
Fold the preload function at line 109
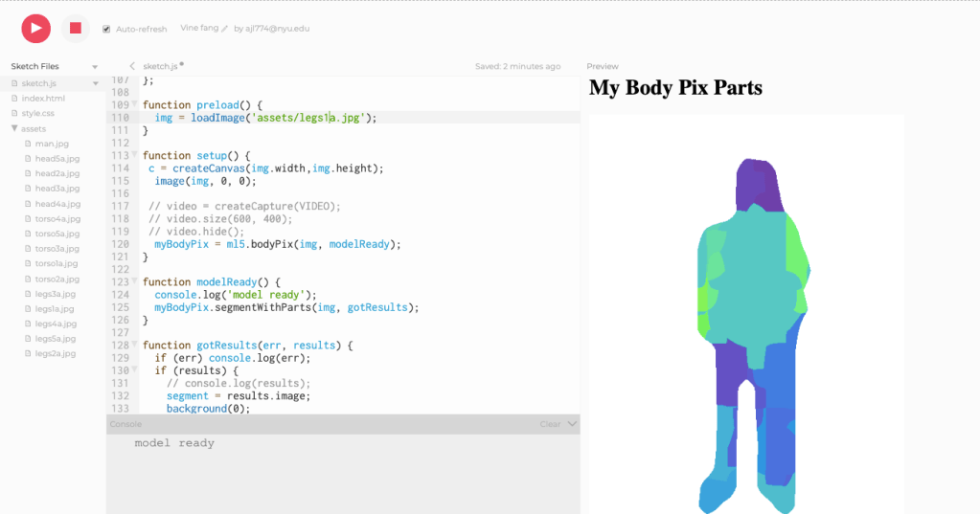click(x=134, y=104)
